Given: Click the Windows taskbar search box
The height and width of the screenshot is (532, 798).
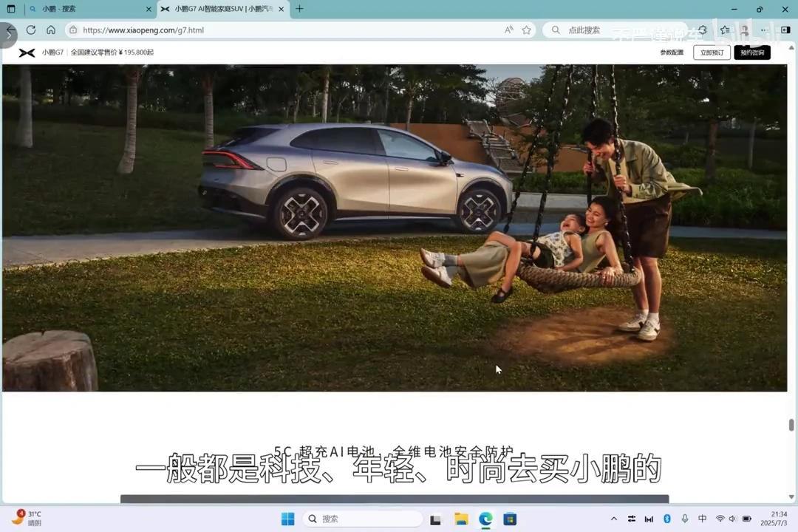Looking at the screenshot, I should 362,519.
